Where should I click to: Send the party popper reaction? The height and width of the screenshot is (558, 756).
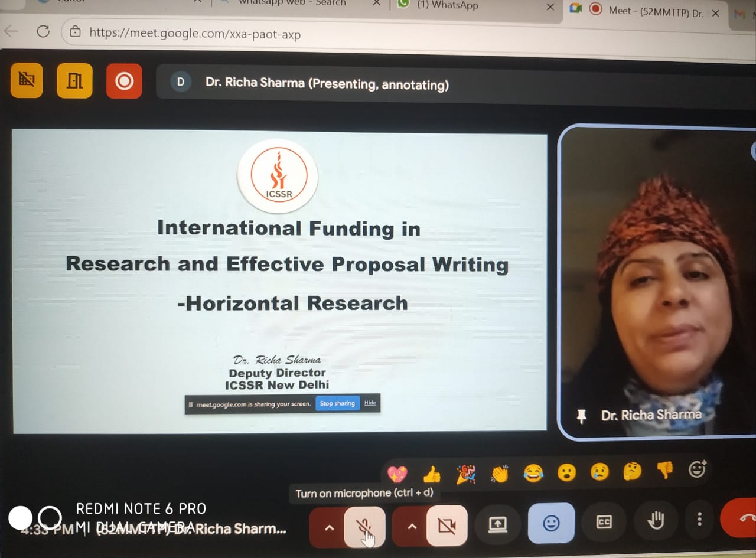tap(465, 474)
